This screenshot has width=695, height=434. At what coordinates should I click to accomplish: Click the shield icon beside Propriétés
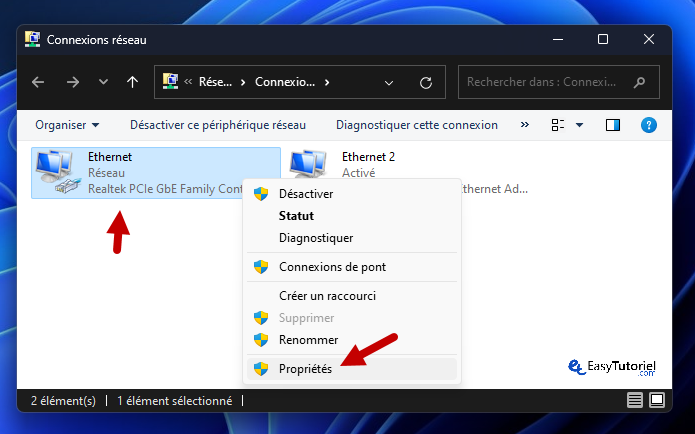click(261, 369)
